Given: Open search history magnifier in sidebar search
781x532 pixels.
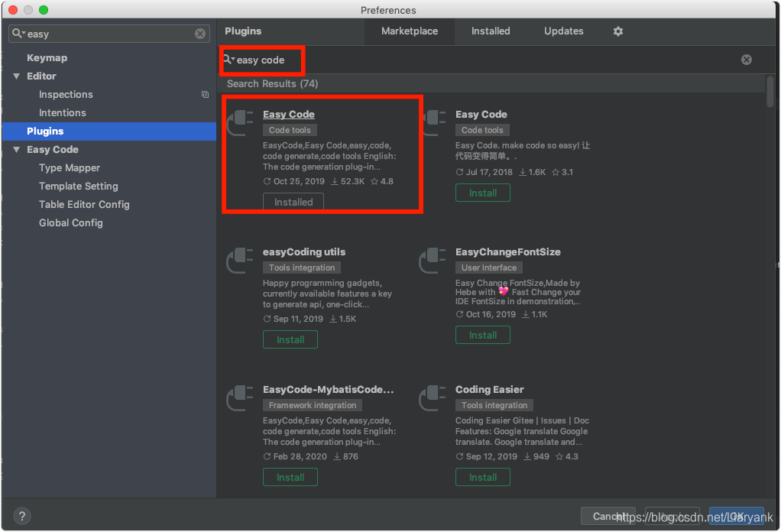Looking at the screenshot, I should pos(18,34).
